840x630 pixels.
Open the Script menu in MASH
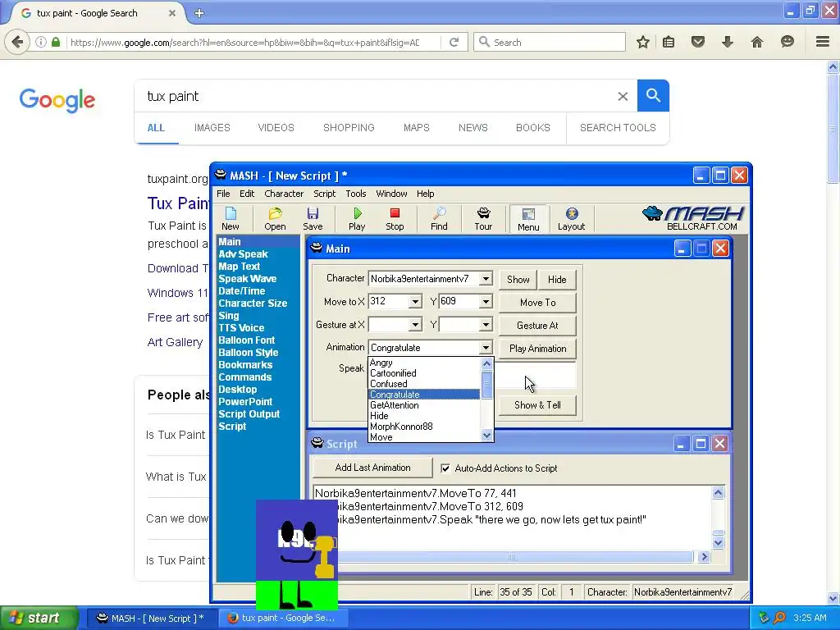(x=325, y=194)
